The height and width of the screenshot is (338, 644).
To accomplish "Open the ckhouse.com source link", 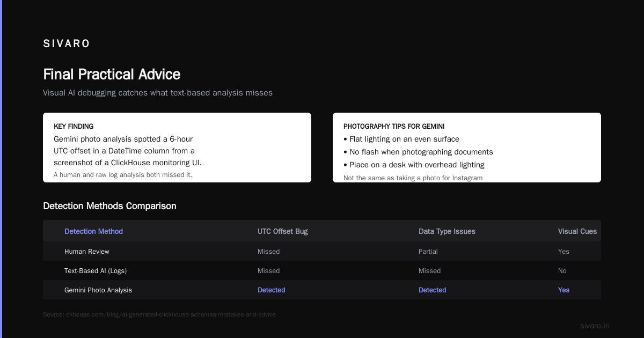I will tap(159, 314).
